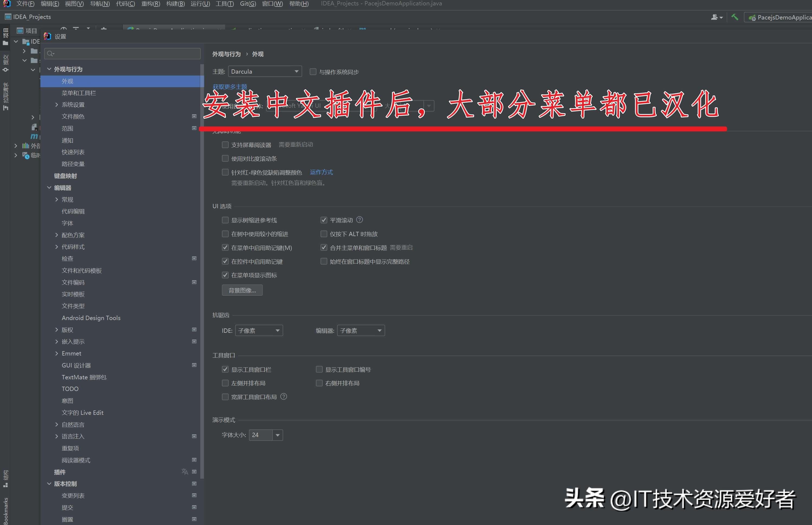This screenshot has height=525, width=812.
Task: Click the project-level icon on 文件颜色 row
Action: pyautogui.click(x=194, y=116)
